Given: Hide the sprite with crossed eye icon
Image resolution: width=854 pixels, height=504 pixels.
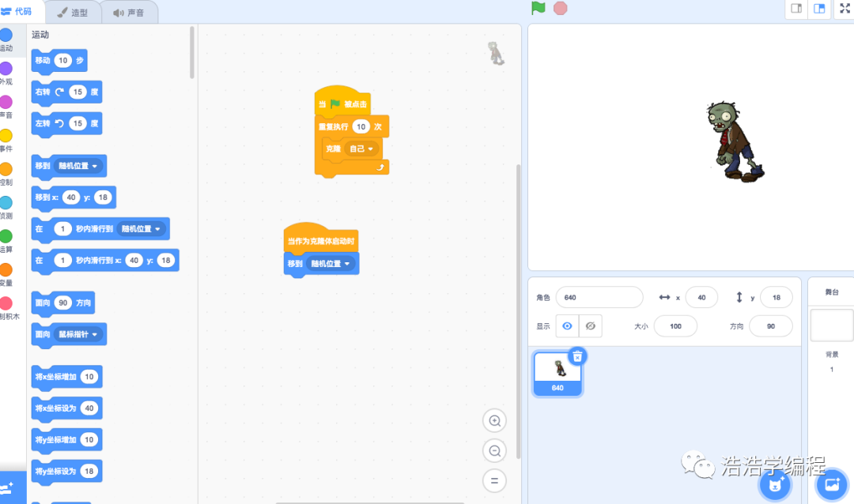Looking at the screenshot, I should click(x=591, y=326).
